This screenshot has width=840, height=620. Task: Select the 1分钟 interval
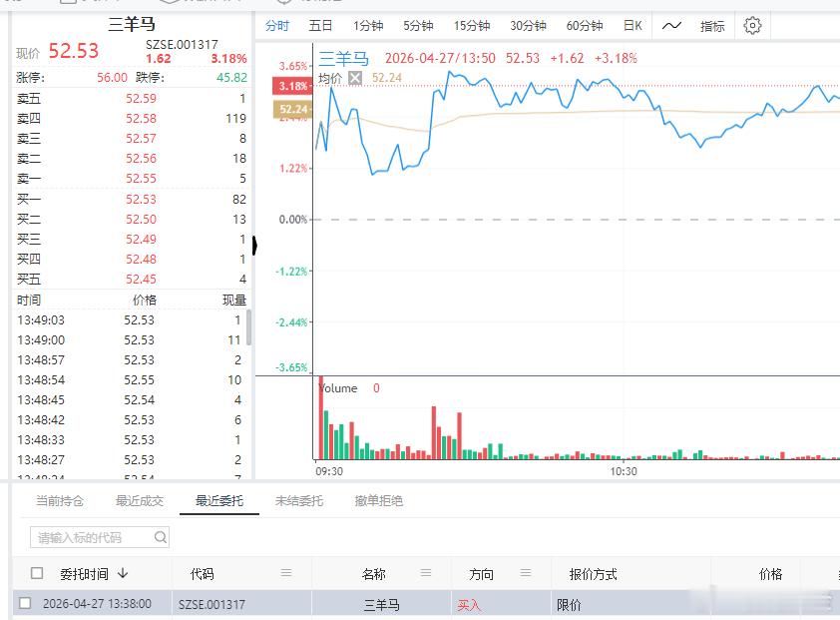(368, 26)
